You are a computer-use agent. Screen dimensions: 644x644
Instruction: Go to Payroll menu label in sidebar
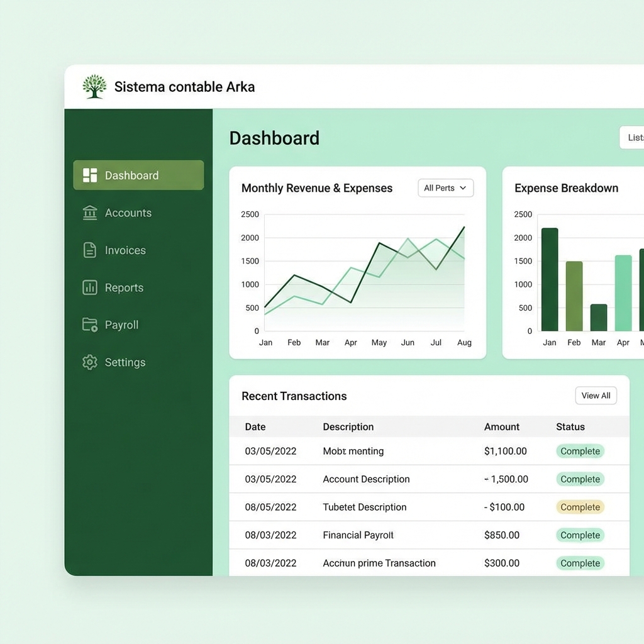click(121, 325)
